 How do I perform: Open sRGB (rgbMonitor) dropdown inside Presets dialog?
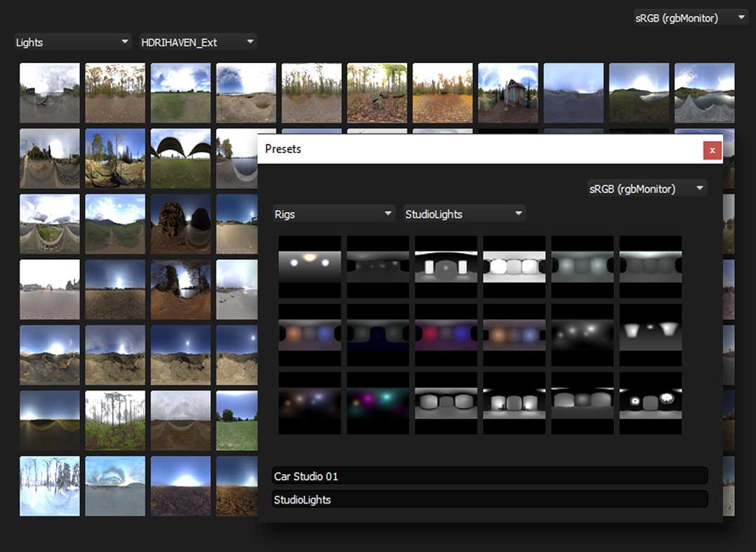click(646, 188)
